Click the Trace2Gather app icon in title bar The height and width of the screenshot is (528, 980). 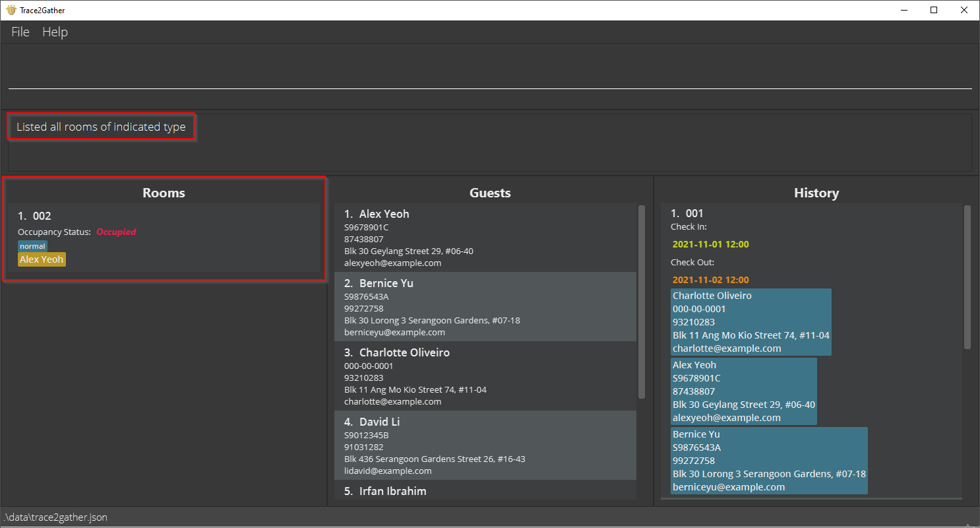click(11, 10)
